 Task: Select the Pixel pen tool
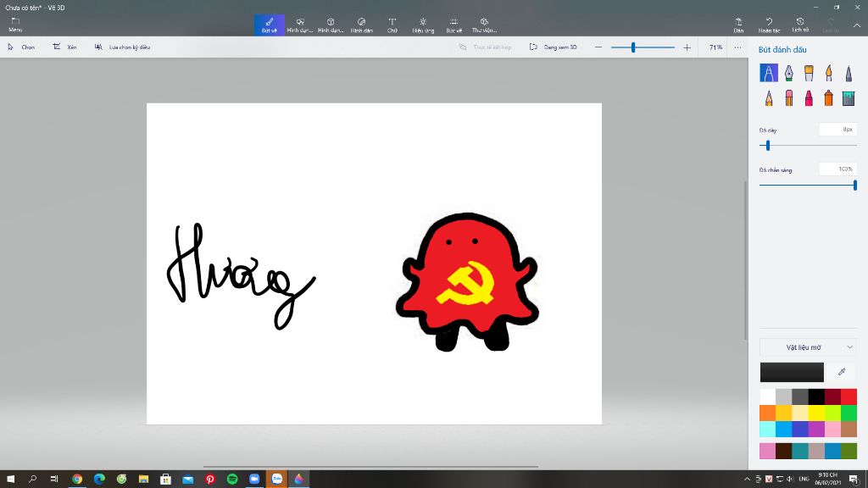click(x=849, y=73)
